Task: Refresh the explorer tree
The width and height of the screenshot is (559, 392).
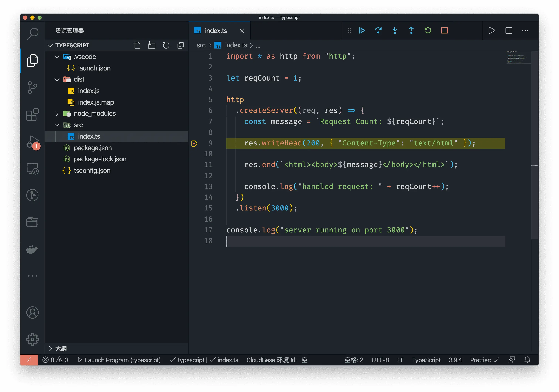Action: click(166, 45)
